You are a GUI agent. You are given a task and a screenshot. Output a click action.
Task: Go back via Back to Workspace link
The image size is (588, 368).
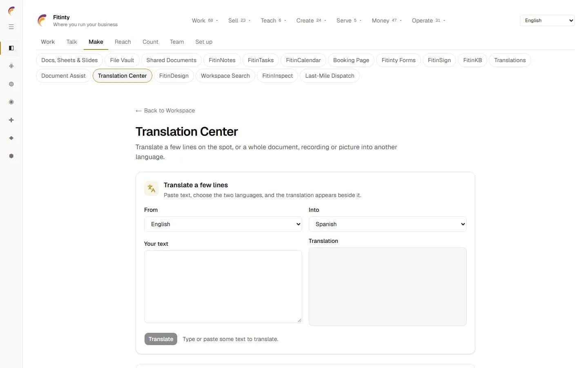[165, 110]
